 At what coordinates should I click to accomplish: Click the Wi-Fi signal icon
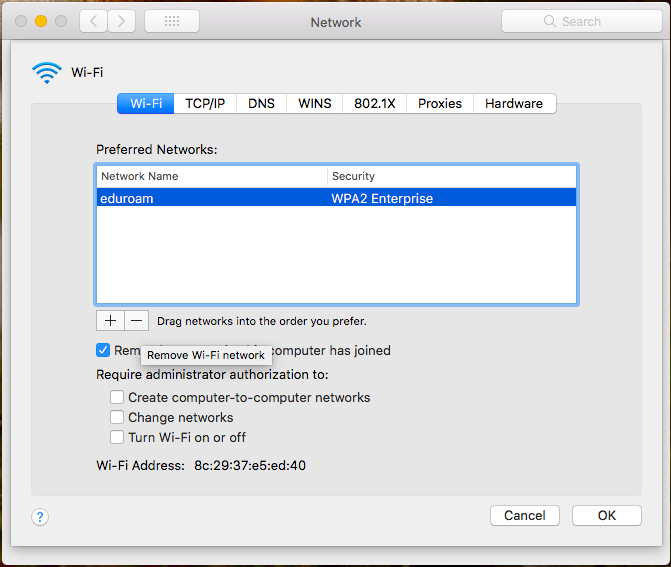pyautogui.click(x=46, y=72)
